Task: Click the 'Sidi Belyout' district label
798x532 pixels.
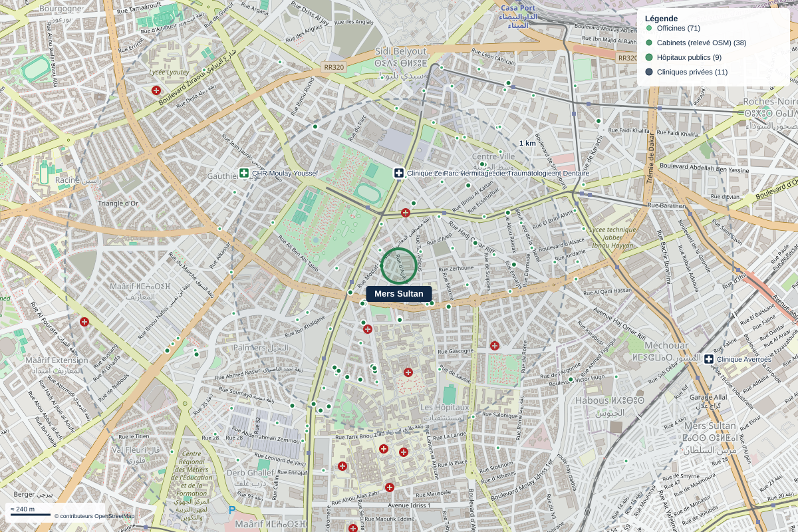Action: [x=401, y=51]
